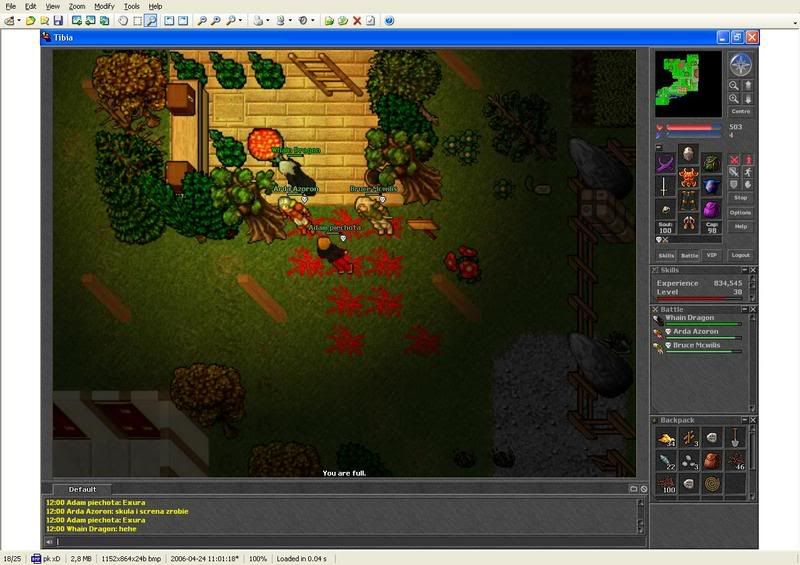Click the gold coins stack of 34
800x565 pixels.
pyautogui.click(x=666, y=437)
